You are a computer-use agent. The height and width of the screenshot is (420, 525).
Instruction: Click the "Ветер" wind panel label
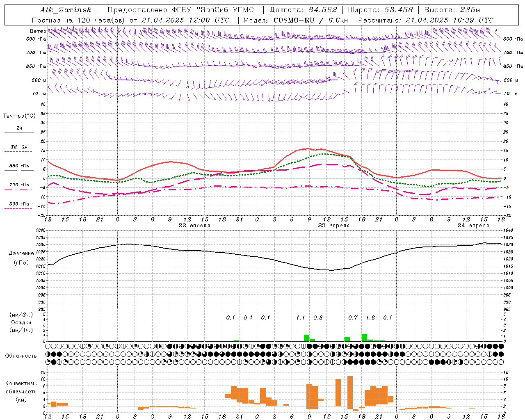point(38,31)
